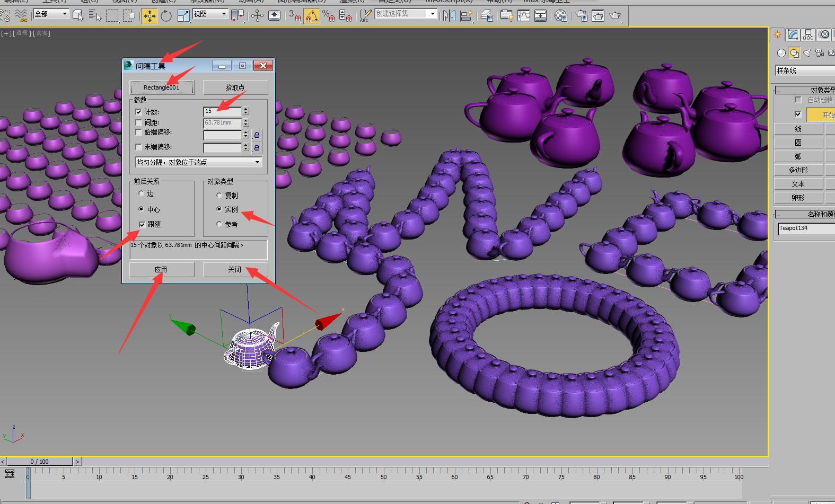Select the Move transform tool
The width and height of the screenshot is (835, 504).
point(150,16)
